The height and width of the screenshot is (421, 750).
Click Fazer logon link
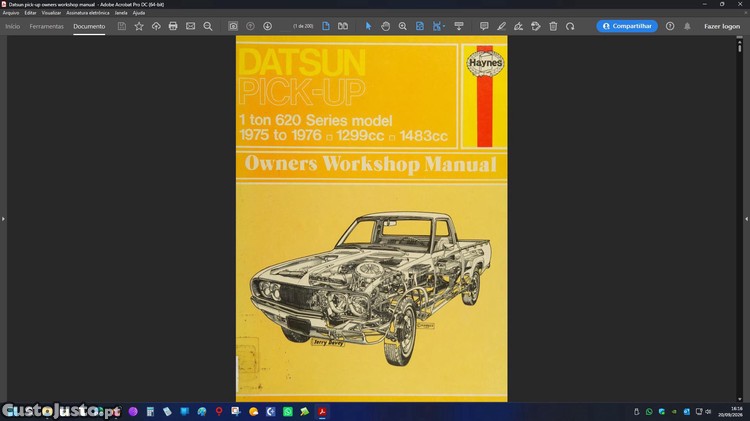722,26
